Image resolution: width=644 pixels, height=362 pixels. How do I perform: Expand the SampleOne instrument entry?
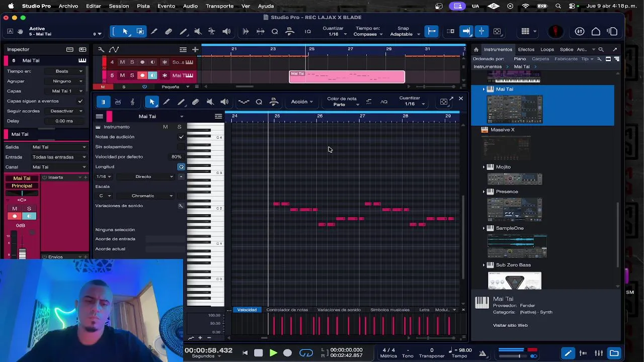[484, 228]
